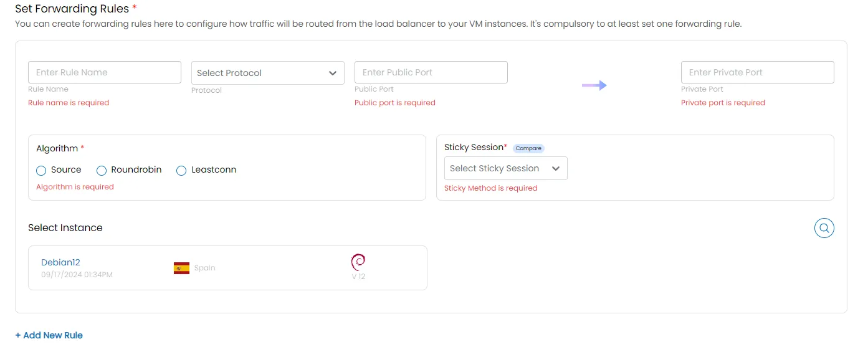Screen dimensions: 868x352
Task: Click the Set Forwarding Rules heading
Action: (x=72, y=9)
